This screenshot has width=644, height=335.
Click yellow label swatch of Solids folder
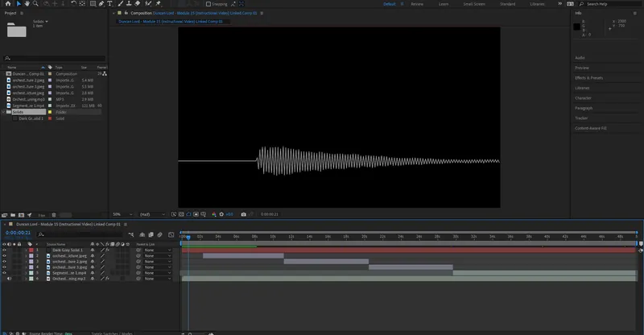pos(50,112)
